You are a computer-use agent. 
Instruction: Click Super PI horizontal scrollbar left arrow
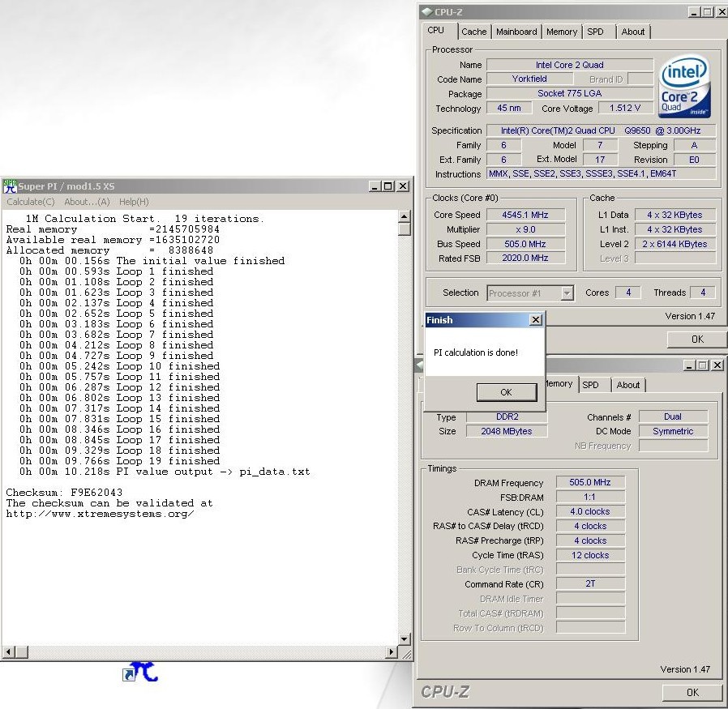(8, 652)
